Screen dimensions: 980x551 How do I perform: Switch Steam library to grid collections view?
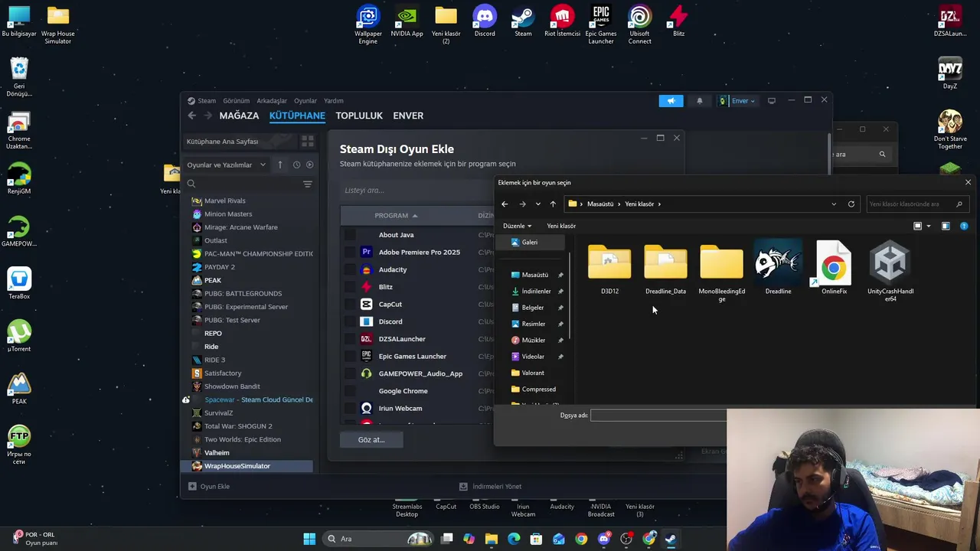[308, 142]
